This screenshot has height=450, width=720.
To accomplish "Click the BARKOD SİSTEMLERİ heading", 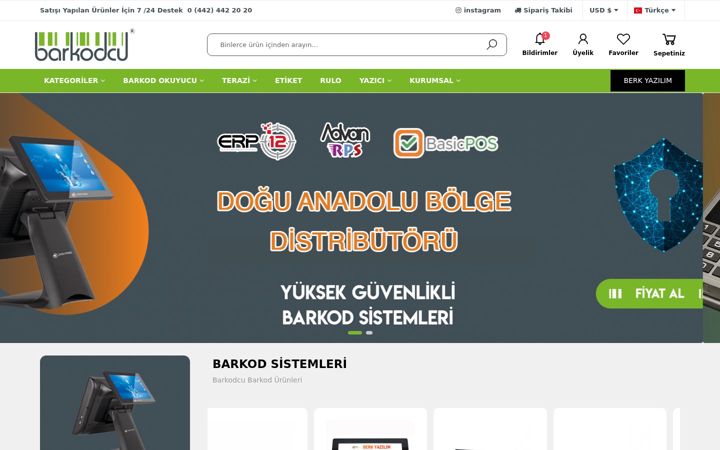I will (x=279, y=364).
